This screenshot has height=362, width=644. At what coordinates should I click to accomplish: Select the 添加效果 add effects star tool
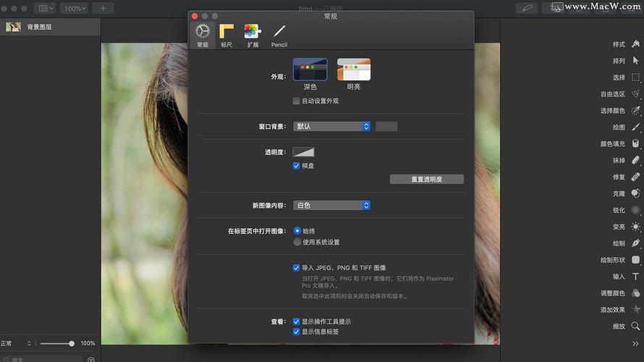[x=635, y=309]
